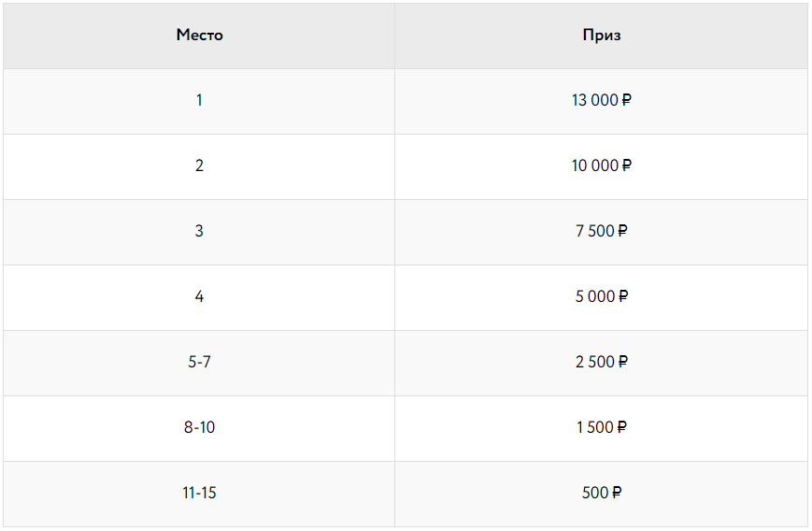Screen dimensions: 812x531
Task: Click the 10 000 prize amount
Action: 594,165
